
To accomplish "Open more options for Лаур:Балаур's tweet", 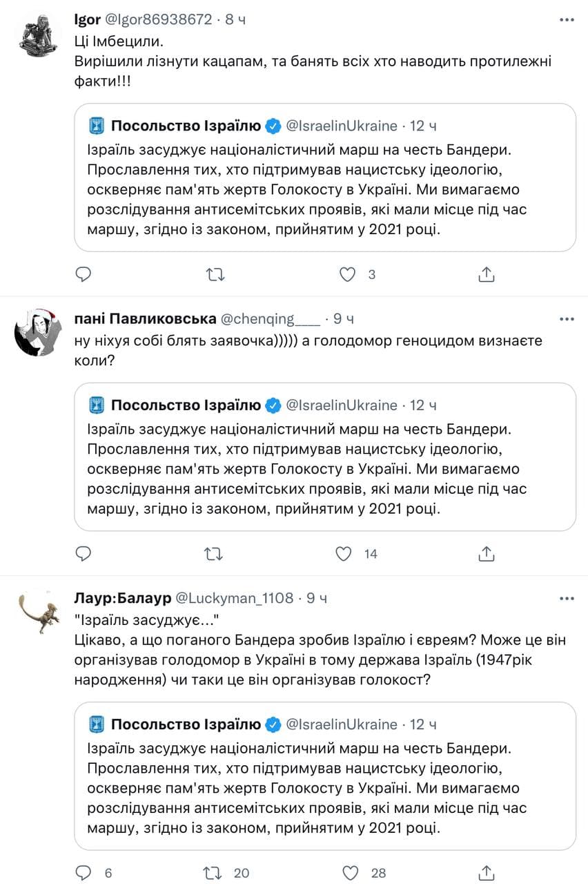I will [567, 598].
